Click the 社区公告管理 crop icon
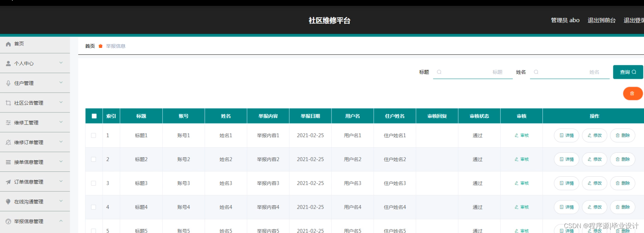Viewport: 644px width, 233px height. click(8, 103)
